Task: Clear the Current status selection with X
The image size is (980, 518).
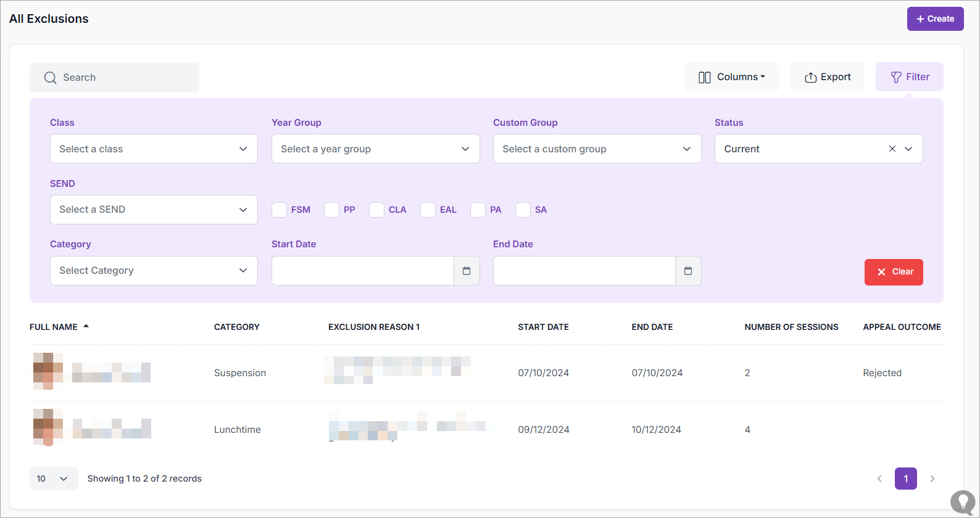Action: (892, 149)
